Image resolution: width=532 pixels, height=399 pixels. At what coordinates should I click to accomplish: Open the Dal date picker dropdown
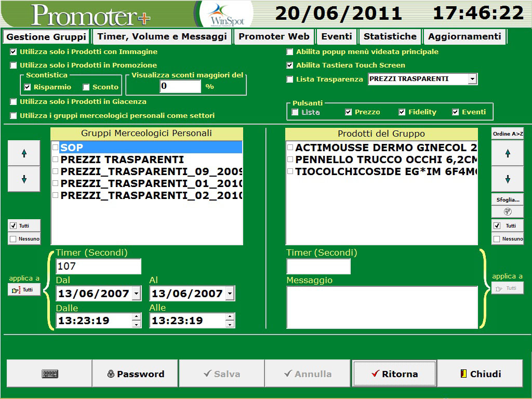pyautogui.click(x=136, y=294)
